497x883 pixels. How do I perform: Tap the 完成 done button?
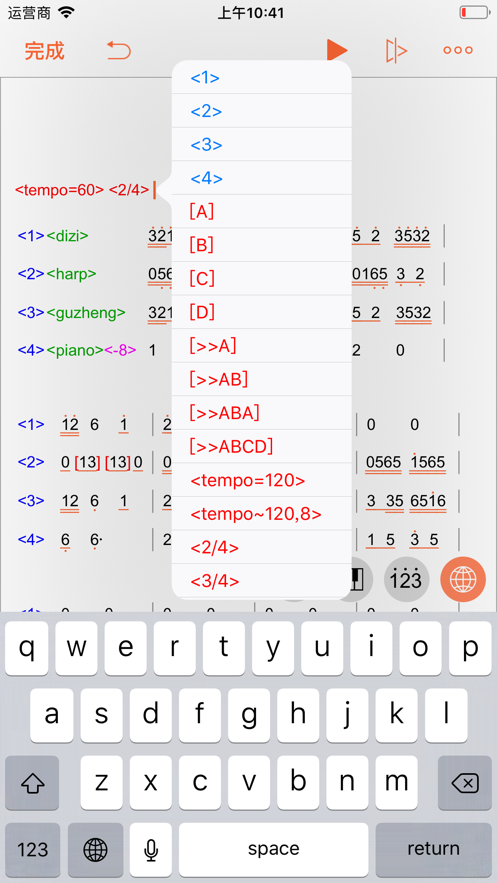(44, 51)
